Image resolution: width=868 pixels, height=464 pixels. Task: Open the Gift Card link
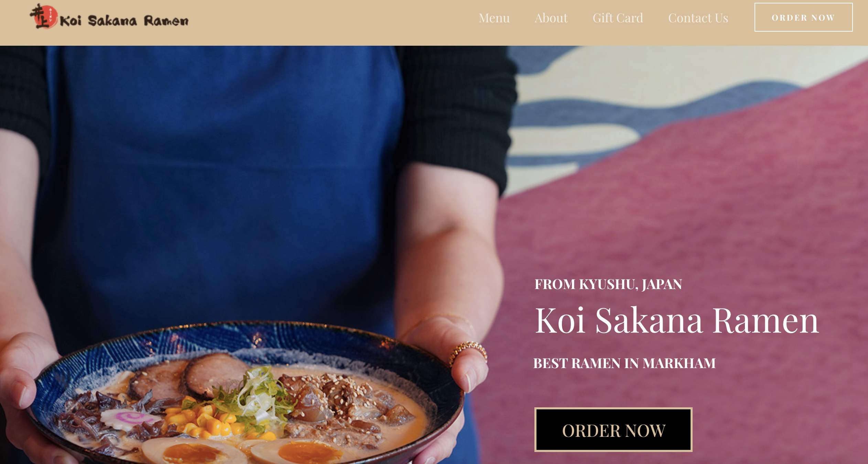[x=618, y=18]
